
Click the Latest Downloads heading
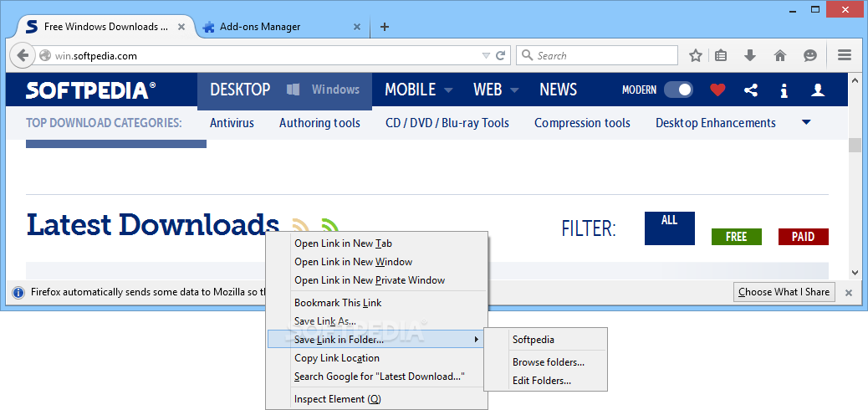(153, 224)
